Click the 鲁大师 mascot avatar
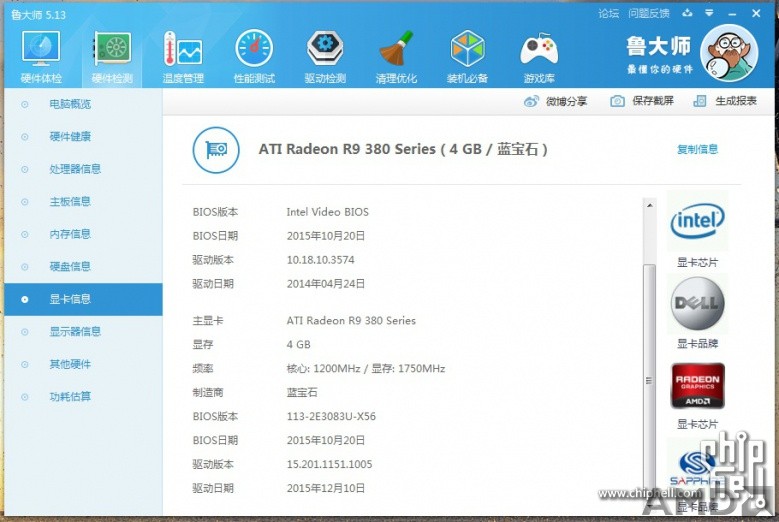This screenshot has width=779, height=522. point(729,53)
